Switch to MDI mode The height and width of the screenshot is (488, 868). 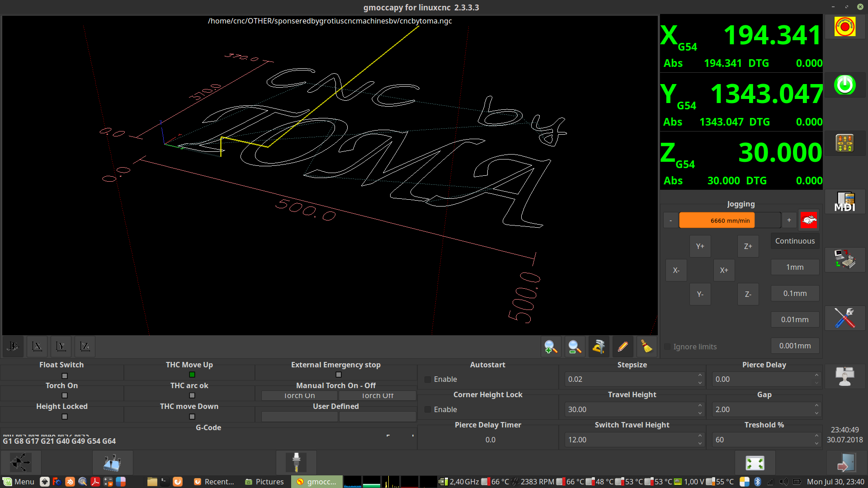click(x=844, y=202)
